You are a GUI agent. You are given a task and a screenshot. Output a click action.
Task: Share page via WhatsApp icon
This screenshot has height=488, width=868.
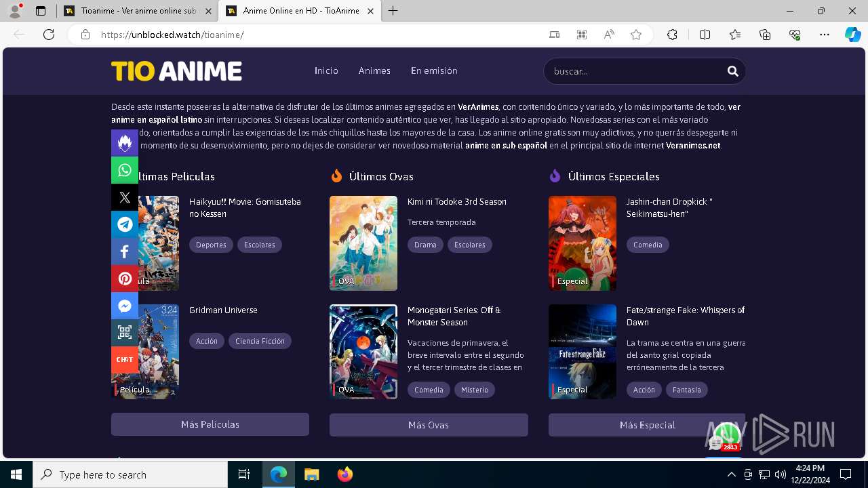point(125,170)
